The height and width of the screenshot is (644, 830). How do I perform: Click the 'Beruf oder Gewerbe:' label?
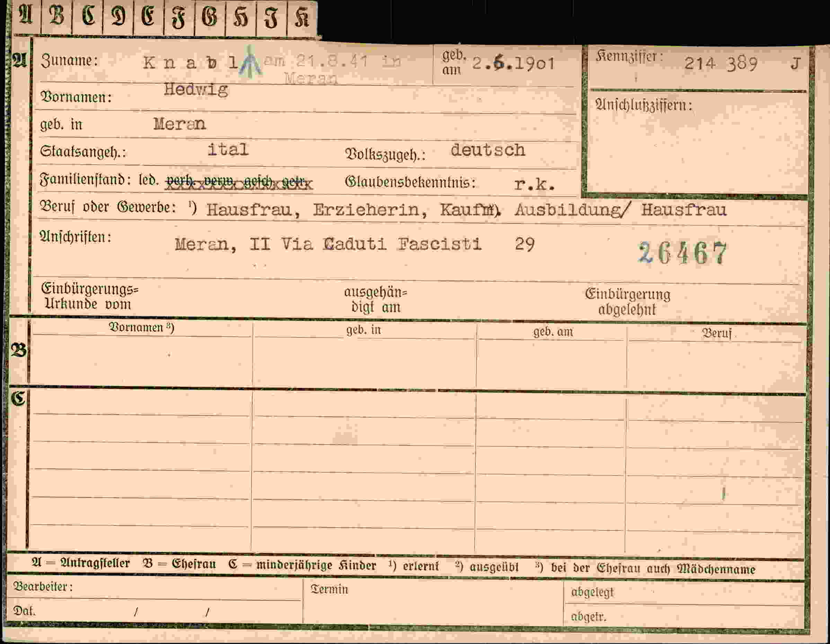pyautogui.click(x=108, y=207)
